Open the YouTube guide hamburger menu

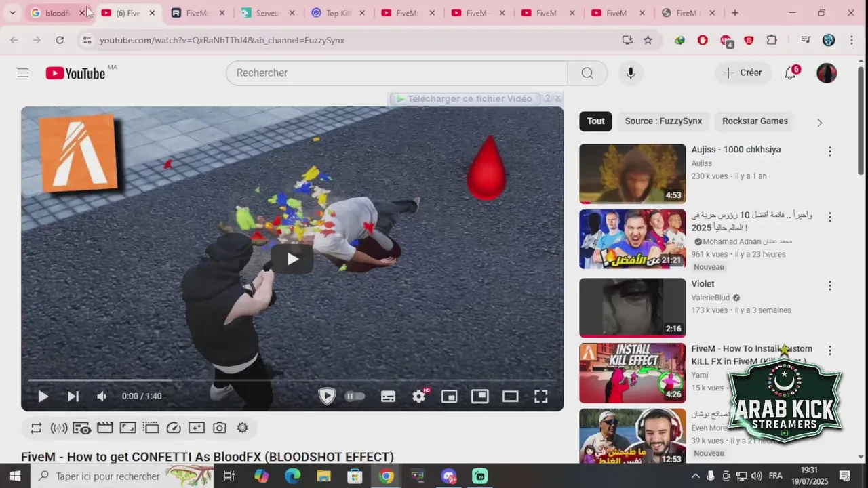(x=23, y=73)
